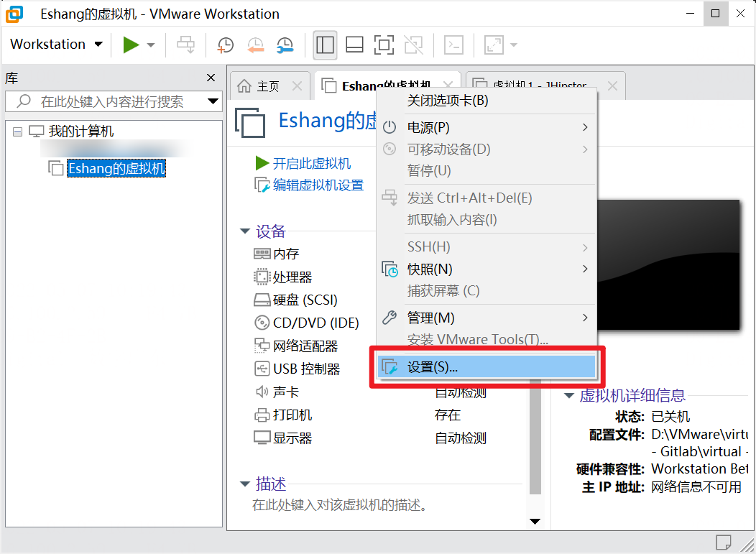Screen dimensions: 756x554
Task: Click the monitor icon beside 显示器
Action: [262, 438]
